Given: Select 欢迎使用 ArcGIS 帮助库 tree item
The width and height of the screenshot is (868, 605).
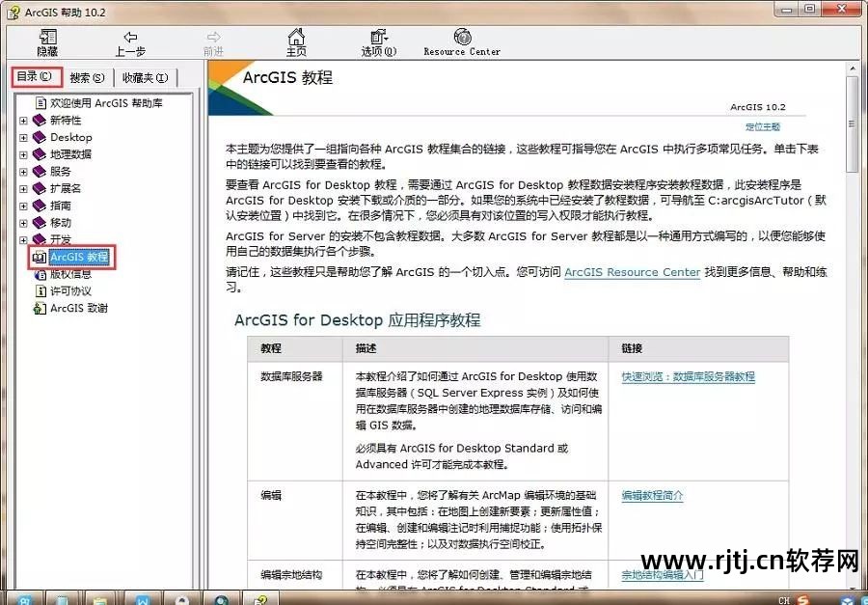Looking at the screenshot, I should point(106,103).
